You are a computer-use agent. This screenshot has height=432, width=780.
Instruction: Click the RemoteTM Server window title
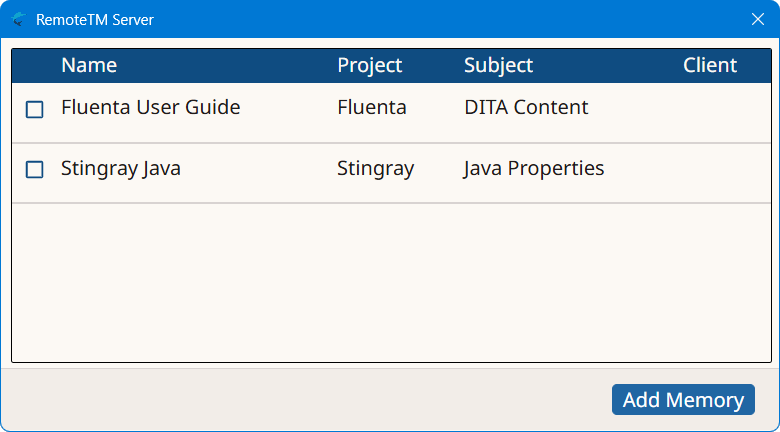coord(95,20)
